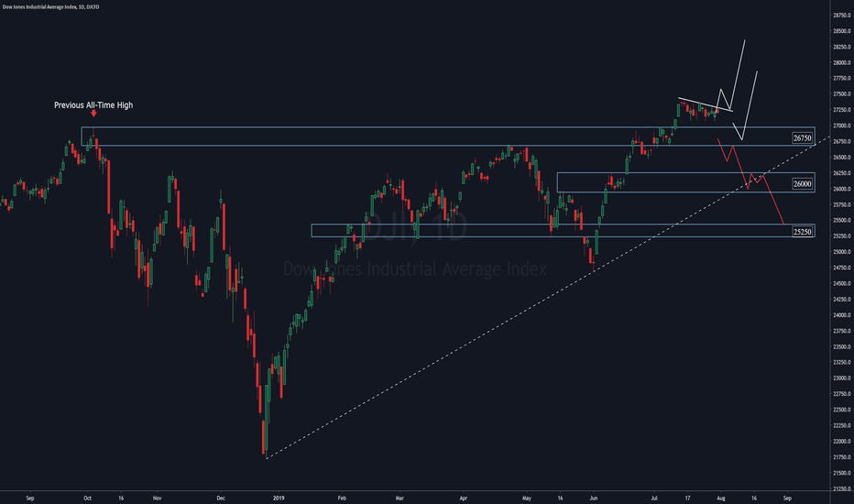Image resolution: width=854 pixels, height=504 pixels.
Task: Click the 21250.0 price axis label
Action: click(x=841, y=489)
